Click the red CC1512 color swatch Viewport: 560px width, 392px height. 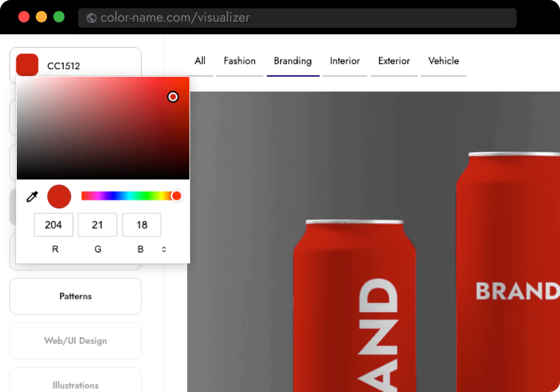pyautogui.click(x=27, y=65)
